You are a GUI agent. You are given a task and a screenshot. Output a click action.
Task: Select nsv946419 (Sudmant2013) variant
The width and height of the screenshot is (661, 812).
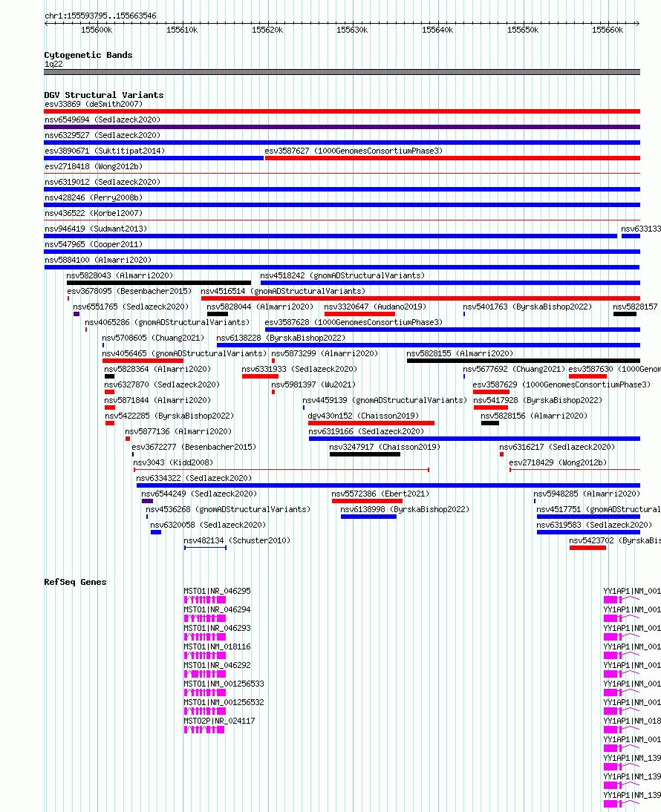pos(331,235)
